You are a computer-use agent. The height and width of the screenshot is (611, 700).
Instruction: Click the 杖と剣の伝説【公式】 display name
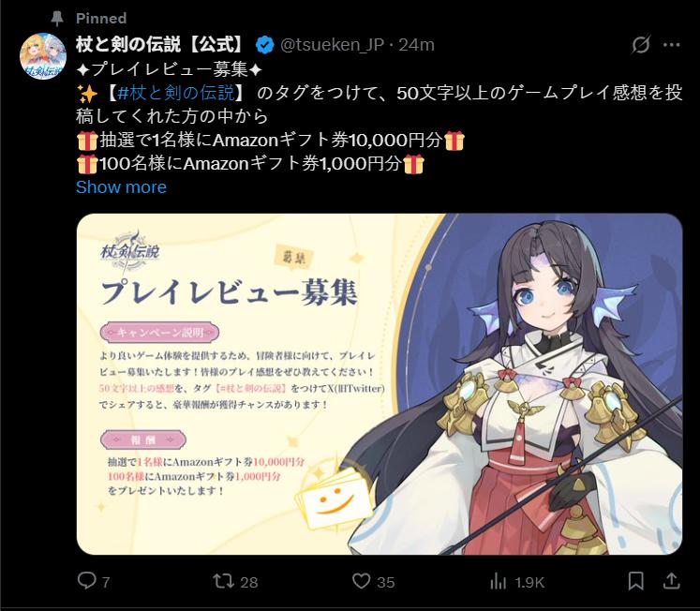click(161, 45)
